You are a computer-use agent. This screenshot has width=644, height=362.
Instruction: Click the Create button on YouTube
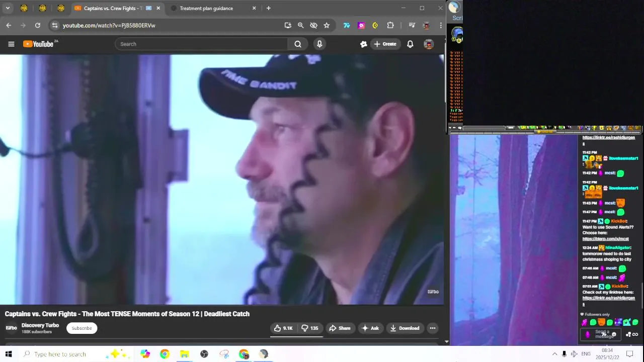385,44
